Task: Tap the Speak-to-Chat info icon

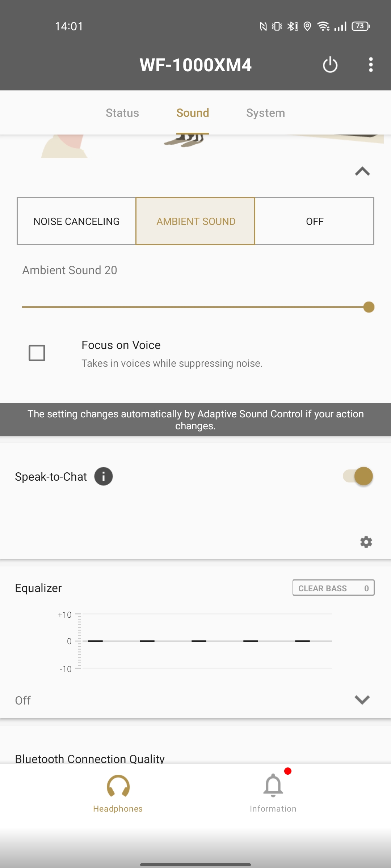Action: pyautogui.click(x=104, y=476)
